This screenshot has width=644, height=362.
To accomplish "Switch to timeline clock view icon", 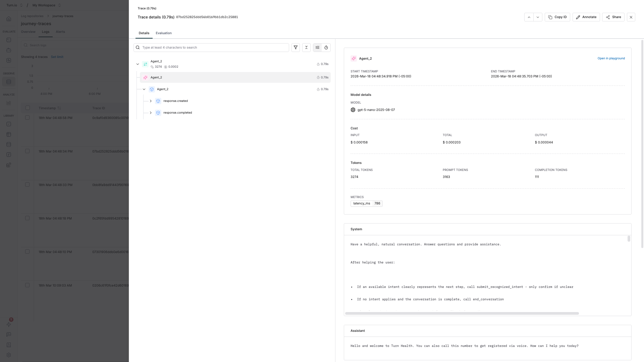I will [326, 48].
